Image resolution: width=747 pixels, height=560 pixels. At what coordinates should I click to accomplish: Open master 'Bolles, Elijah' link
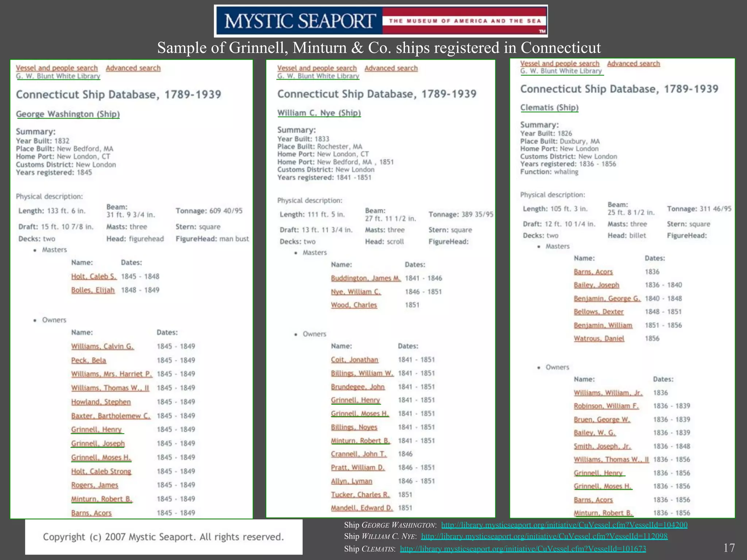pos(93,290)
